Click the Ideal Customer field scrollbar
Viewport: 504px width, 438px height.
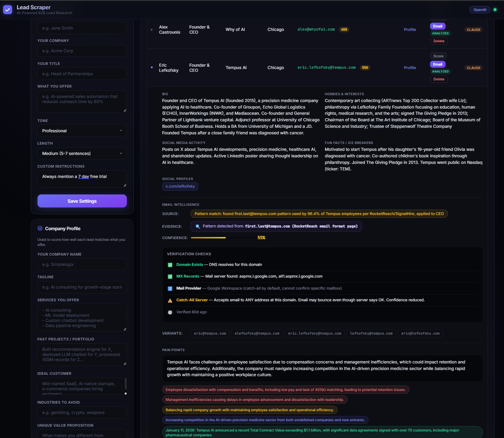125,384
